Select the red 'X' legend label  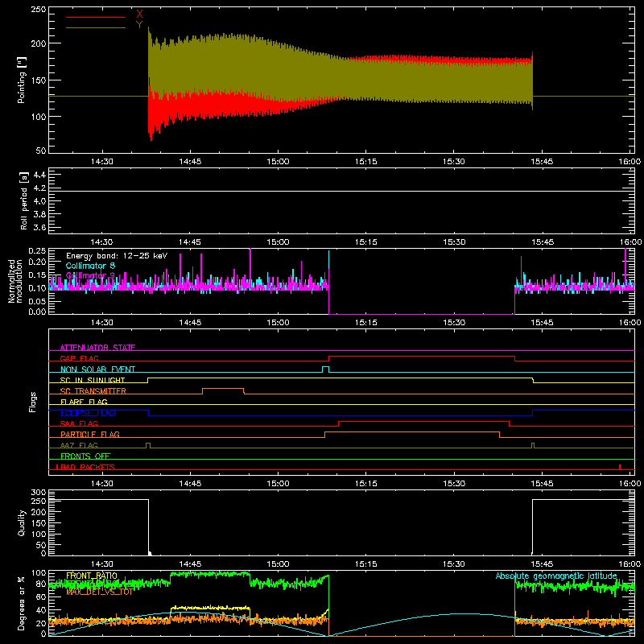coord(139,14)
